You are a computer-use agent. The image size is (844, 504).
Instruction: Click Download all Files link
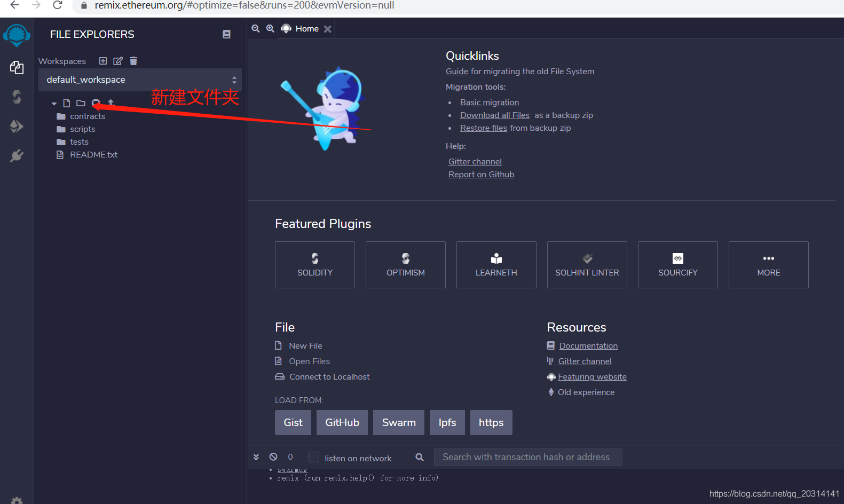click(x=495, y=115)
